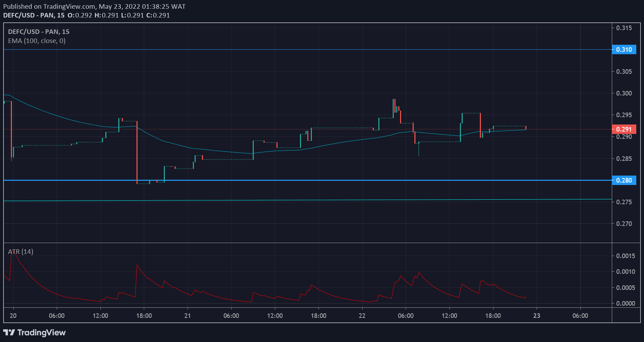The image size is (644, 342).
Task: Click the O:0.292 open value
Action: [x=80, y=15]
